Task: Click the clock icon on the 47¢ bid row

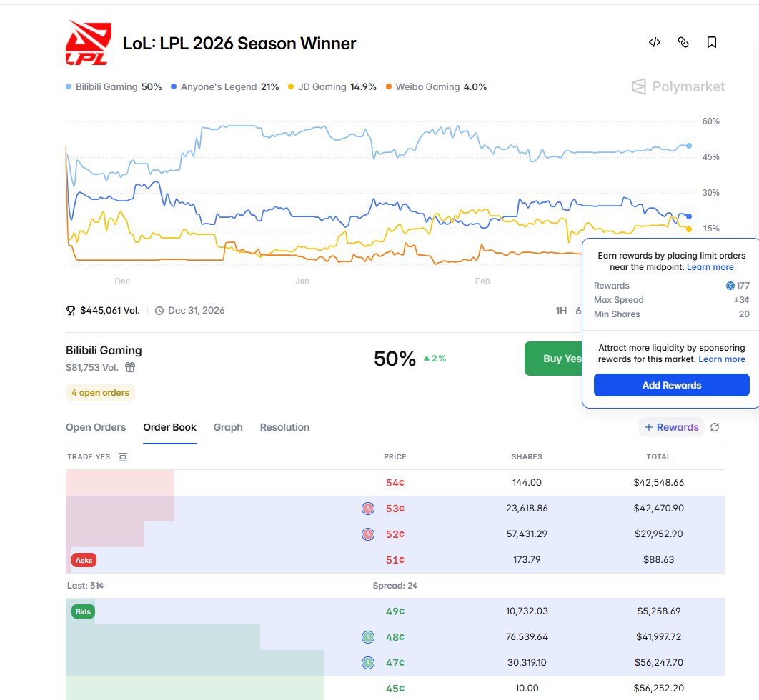Action: click(x=368, y=663)
